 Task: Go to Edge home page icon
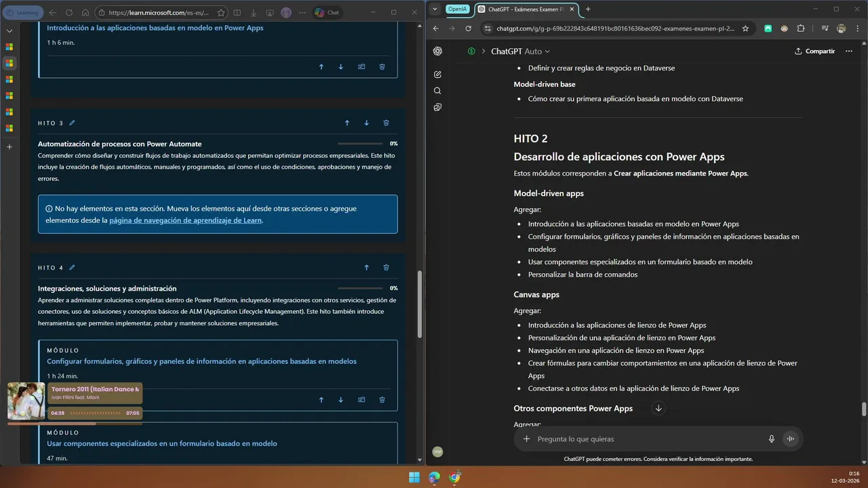tap(85, 12)
